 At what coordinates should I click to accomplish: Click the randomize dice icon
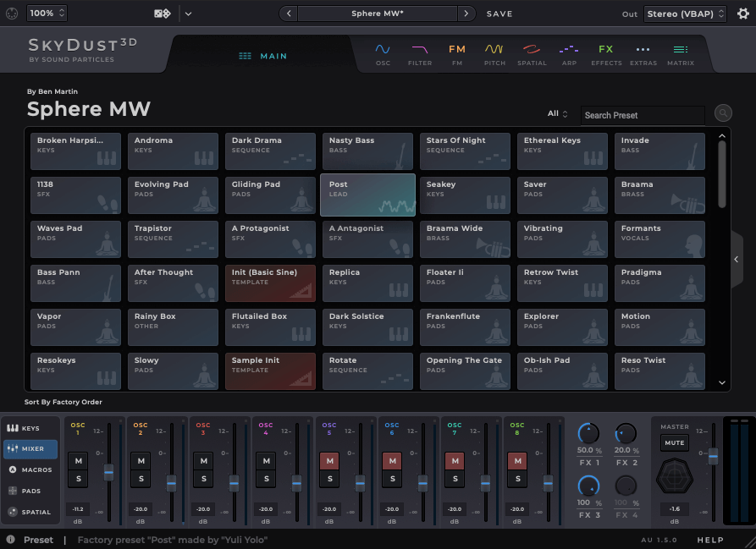point(161,14)
